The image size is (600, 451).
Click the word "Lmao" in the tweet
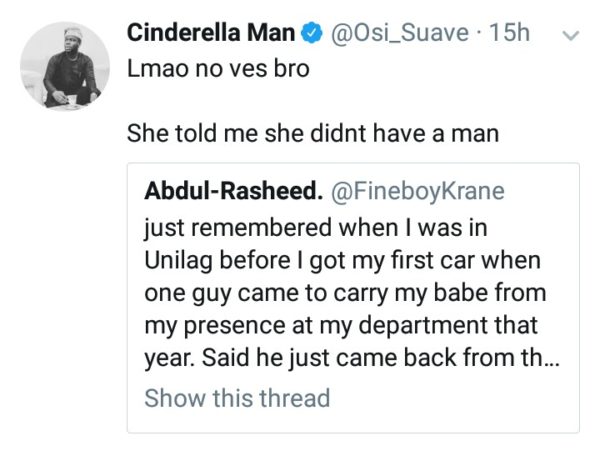(x=157, y=73)
